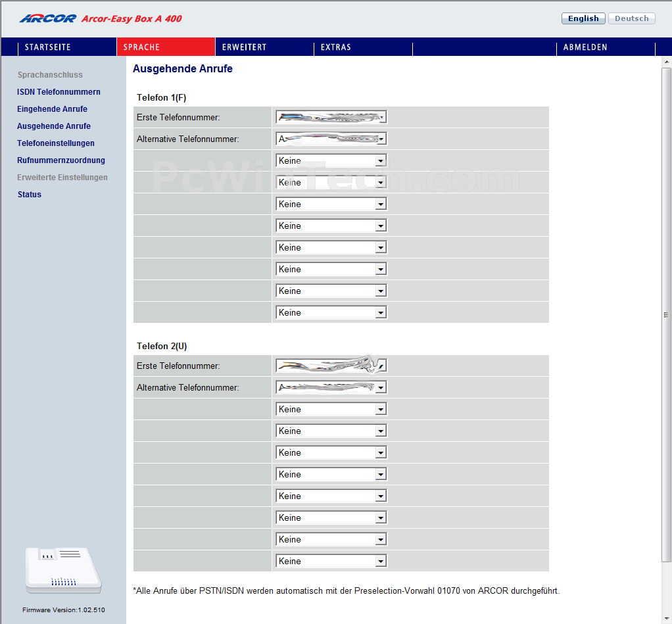Click the Telefon 2(U) section title
Image resolution: width=672 pixels, height=624 pixels.
162,347
